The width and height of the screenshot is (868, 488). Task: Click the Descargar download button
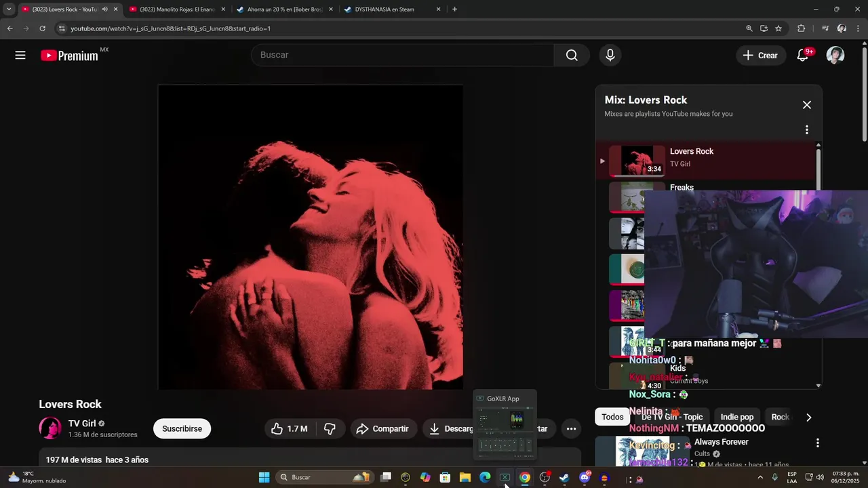coord(449,428)
